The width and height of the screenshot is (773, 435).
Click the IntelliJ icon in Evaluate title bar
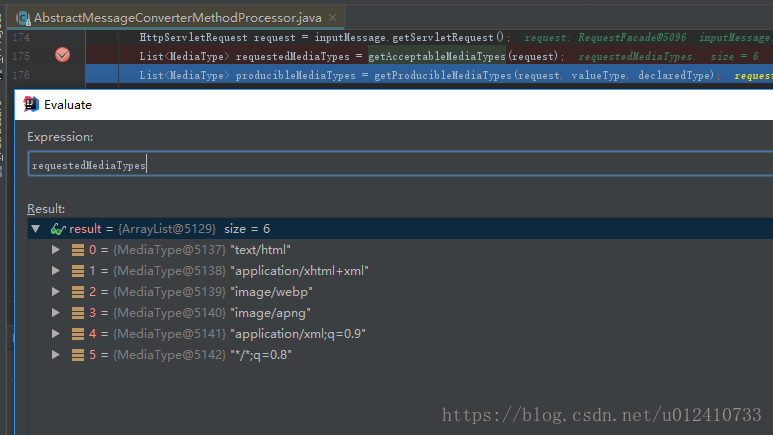click(31, 104)
